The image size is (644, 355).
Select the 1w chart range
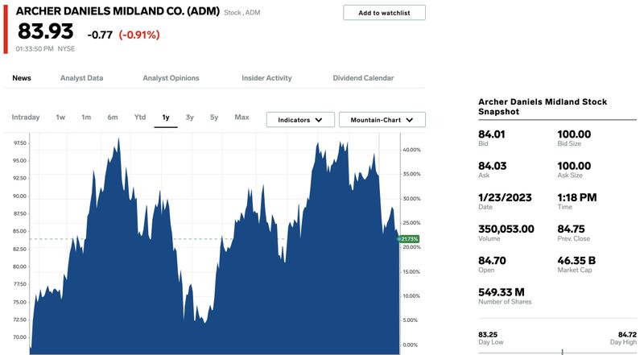(60, 118)
